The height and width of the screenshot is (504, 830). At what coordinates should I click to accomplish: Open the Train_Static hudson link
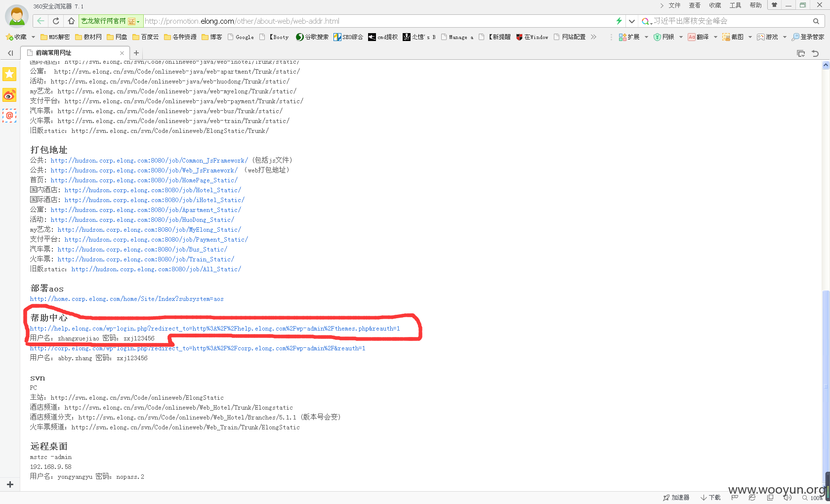click(146, 259)
